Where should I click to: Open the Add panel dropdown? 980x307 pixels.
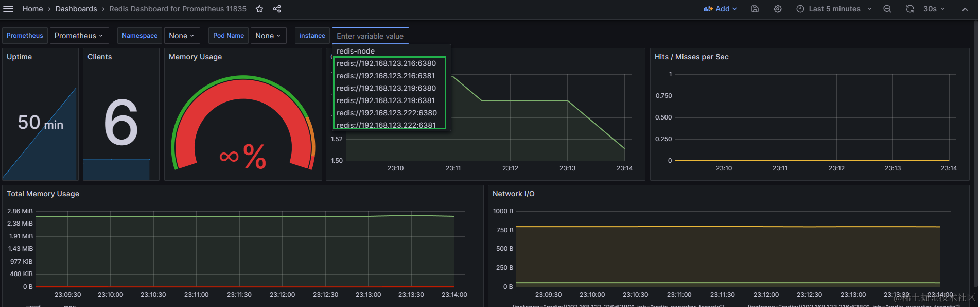click(720, 9)
